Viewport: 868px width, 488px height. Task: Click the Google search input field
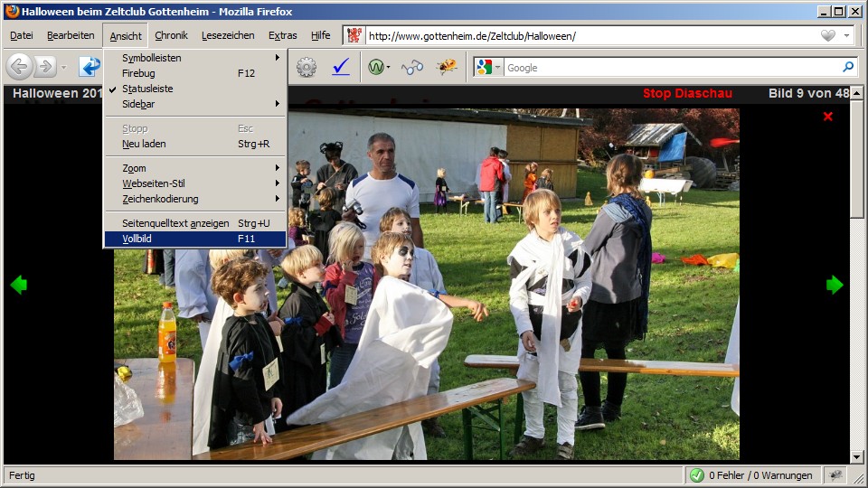(669, 67)
